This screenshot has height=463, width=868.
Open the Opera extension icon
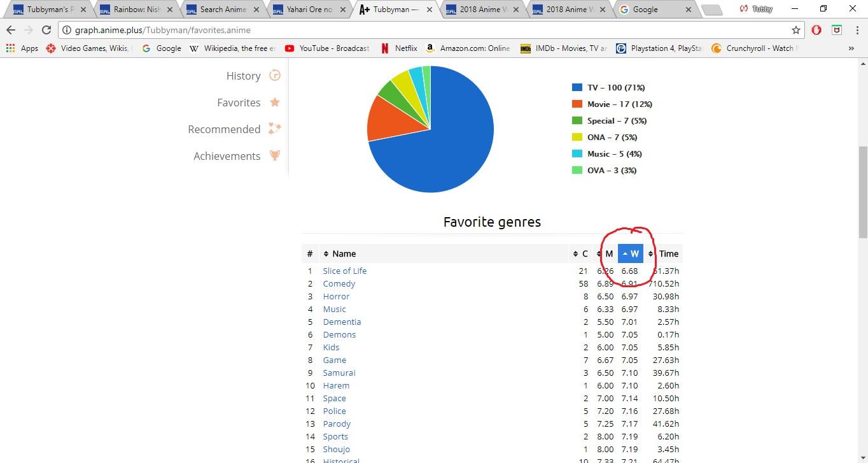tap(816, 30)
